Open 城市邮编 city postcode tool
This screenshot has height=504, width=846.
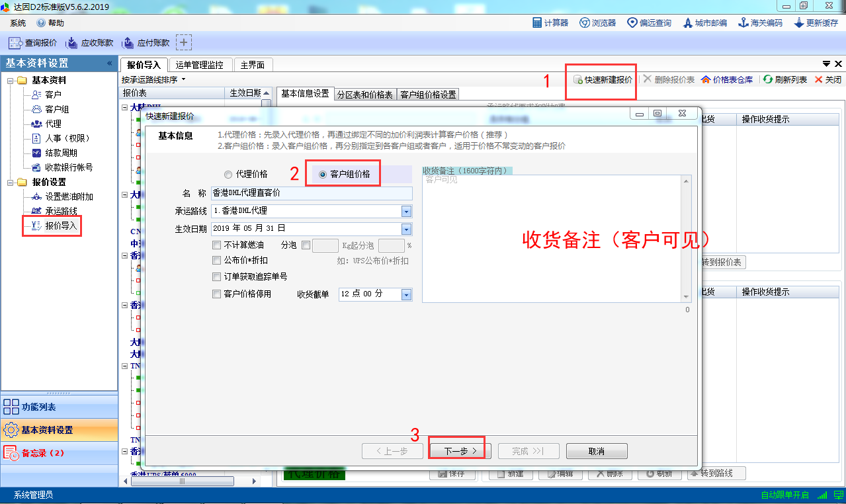click(x=705, y=22)
